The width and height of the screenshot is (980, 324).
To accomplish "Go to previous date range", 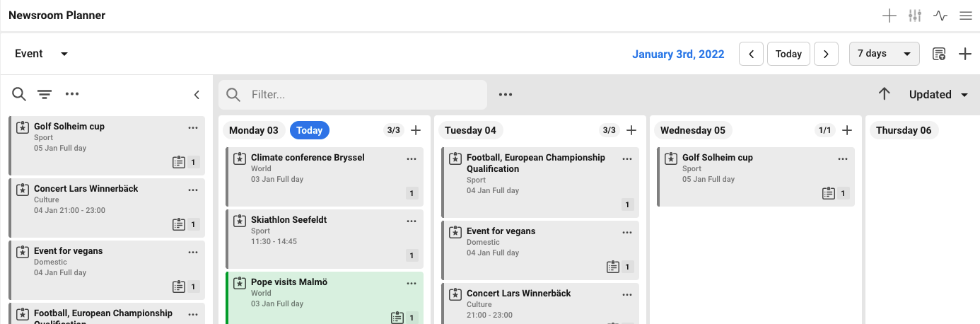I will (x=751, y=54).
